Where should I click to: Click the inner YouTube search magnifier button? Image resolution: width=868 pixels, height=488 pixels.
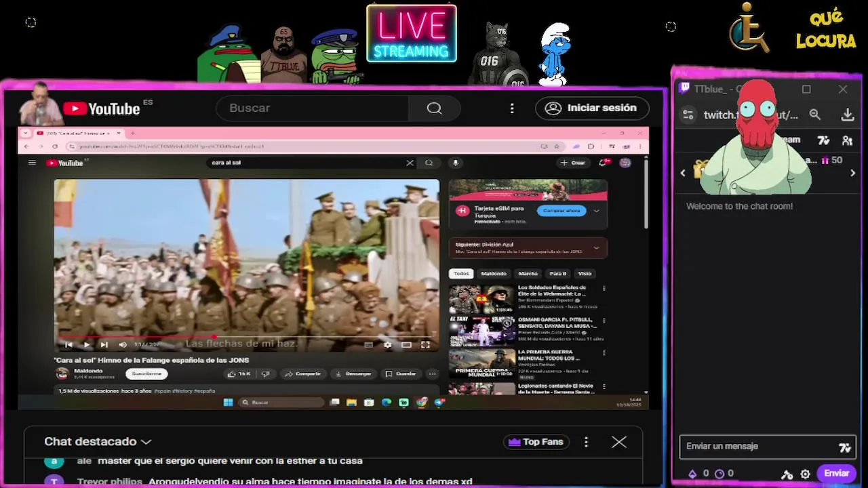coord(429,163)
